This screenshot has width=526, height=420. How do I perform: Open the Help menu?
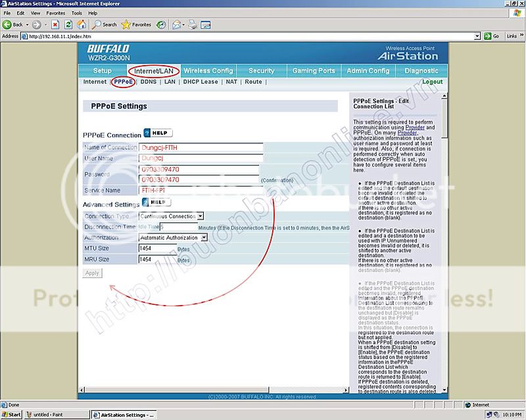[x=93, y=13]
